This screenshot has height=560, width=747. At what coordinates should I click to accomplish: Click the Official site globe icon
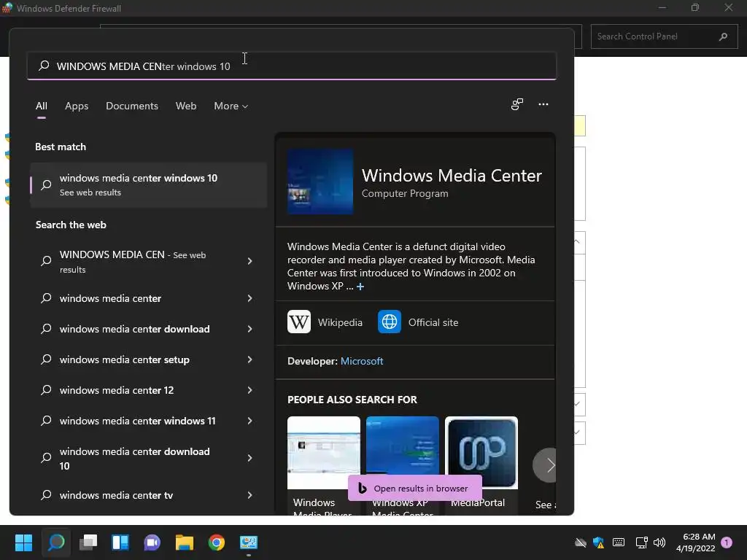click(x=390, y=322)
